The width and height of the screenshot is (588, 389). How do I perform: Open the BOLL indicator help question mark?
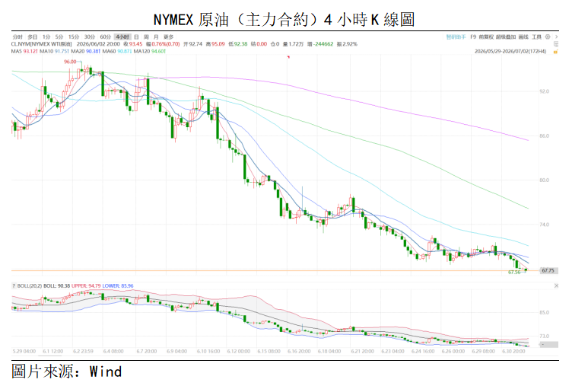[14, 285]
